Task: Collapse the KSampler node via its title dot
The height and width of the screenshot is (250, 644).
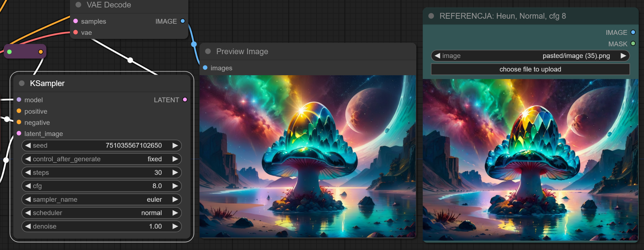Action: [x=22, y=83]
